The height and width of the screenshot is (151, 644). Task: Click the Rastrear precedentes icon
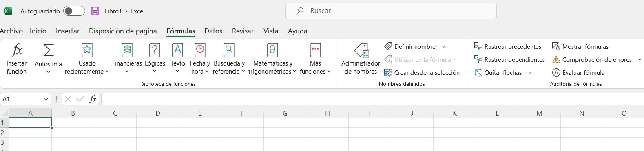pos(478,46)
